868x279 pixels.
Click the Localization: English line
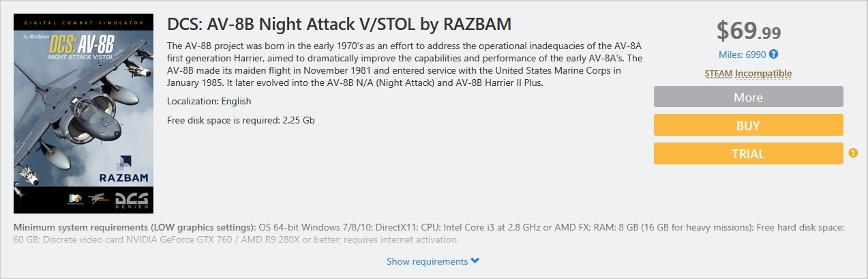coord(209,101)
